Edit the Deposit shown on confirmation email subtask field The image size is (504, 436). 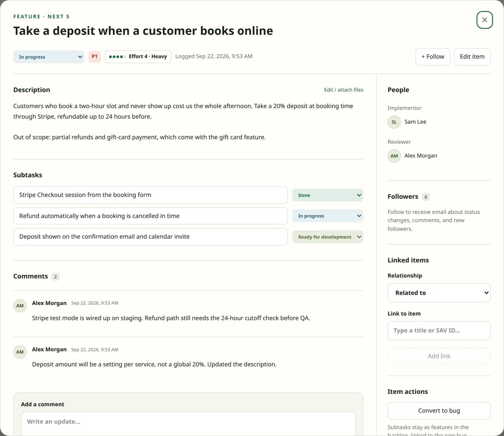point(150,237)
